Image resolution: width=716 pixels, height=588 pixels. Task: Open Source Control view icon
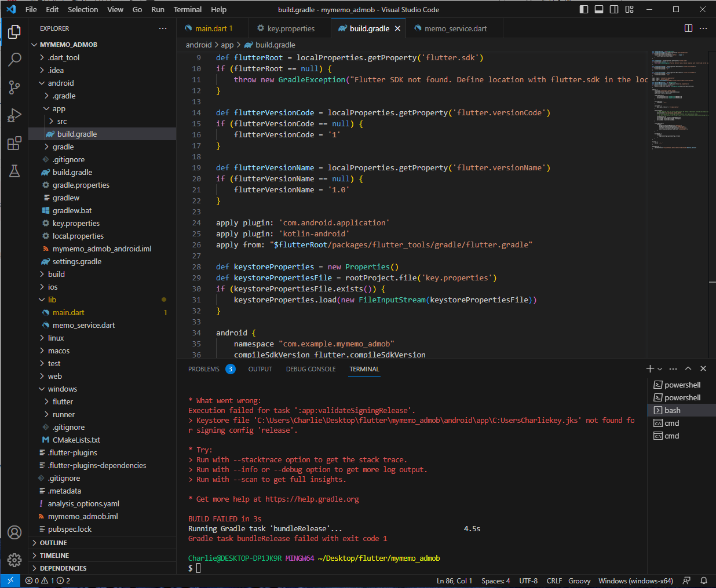tap(14, 87)
